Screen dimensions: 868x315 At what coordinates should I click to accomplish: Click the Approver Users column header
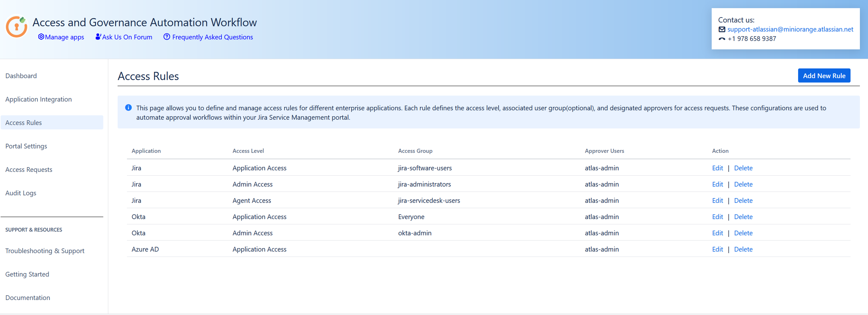click(604, 151)
